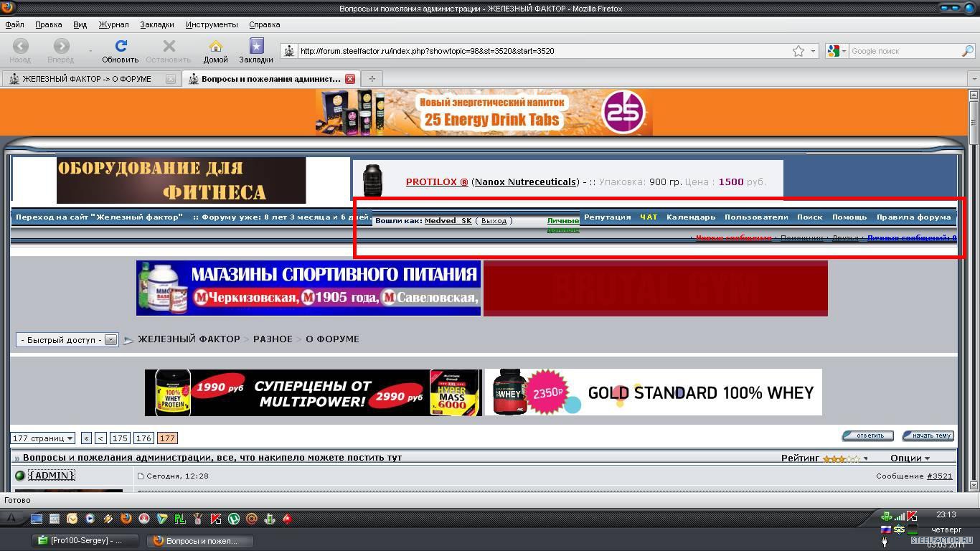Open a new tab with the plus button
The width and height of the screenshot is (980, 551).
372,79
